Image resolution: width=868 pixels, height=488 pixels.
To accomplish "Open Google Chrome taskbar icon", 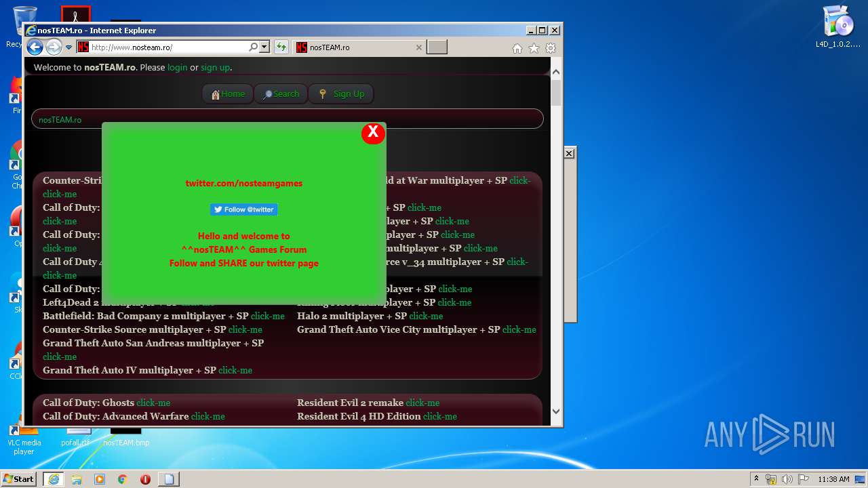I will (123, 479).
